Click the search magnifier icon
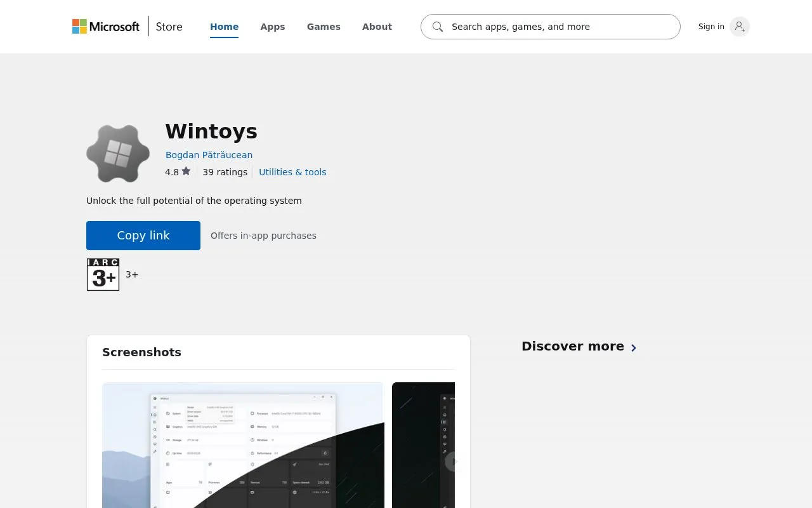Image resolution: width=812 pixels, height=508 pixels. tap(438, 27)
